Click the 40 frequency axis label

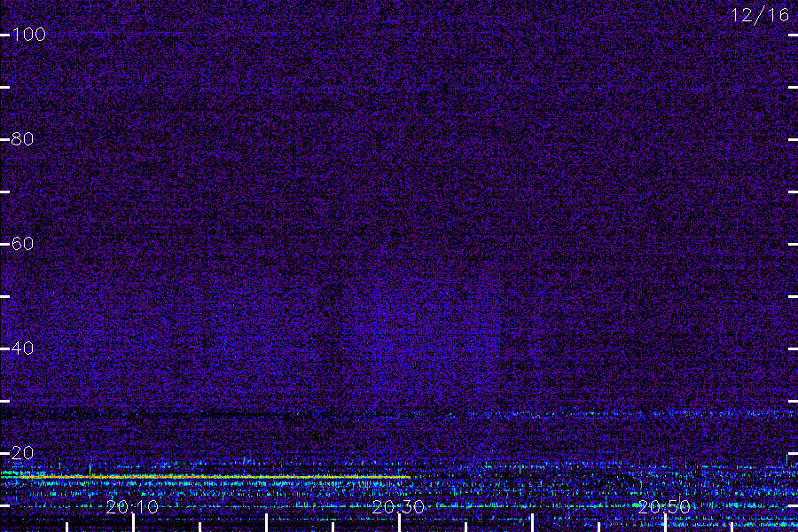tap(22, 348)
